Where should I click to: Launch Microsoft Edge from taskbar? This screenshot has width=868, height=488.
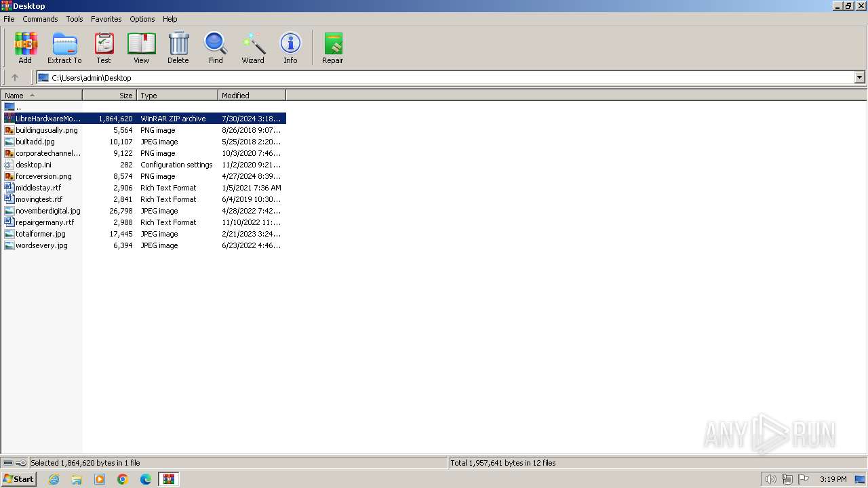(x=146, y=479)
